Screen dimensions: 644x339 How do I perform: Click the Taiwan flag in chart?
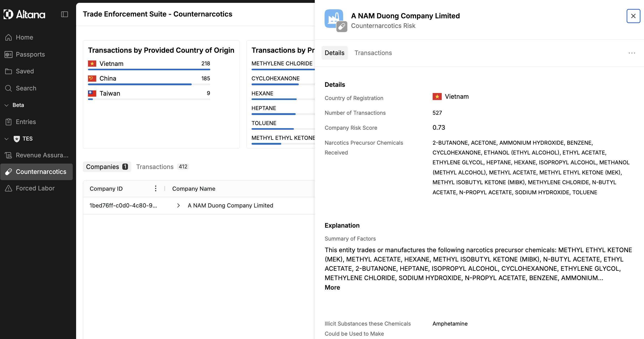coord(92,93)
